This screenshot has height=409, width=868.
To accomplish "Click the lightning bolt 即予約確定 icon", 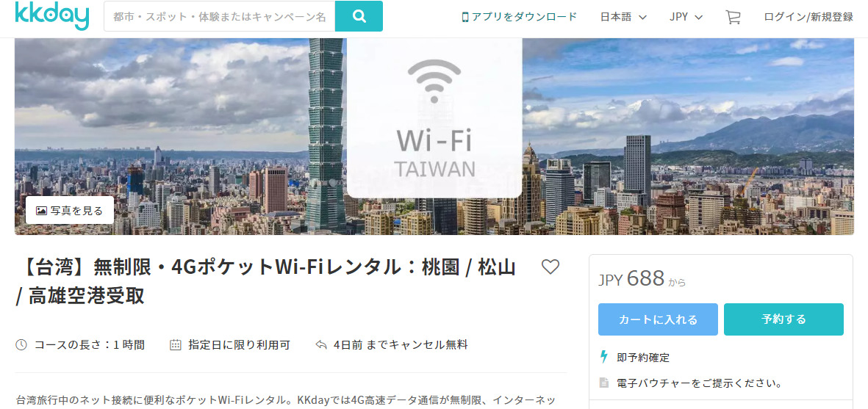I will (x=604, y=357).
